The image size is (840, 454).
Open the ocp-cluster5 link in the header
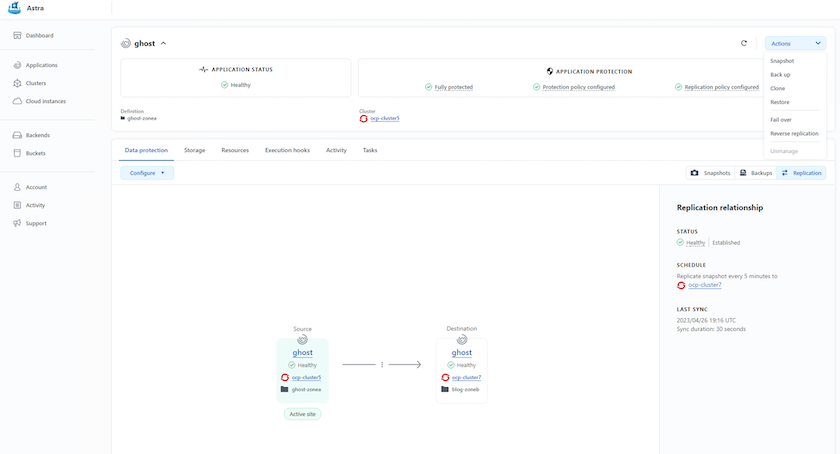(385, 118)
